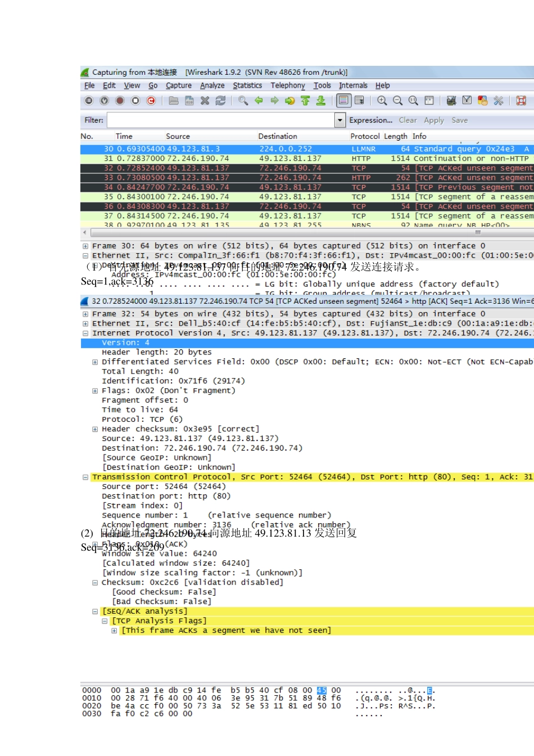Screen dimensions: 534x756
Task: Collapse Transmission Control Protocol node
Action: pos(85,477)
